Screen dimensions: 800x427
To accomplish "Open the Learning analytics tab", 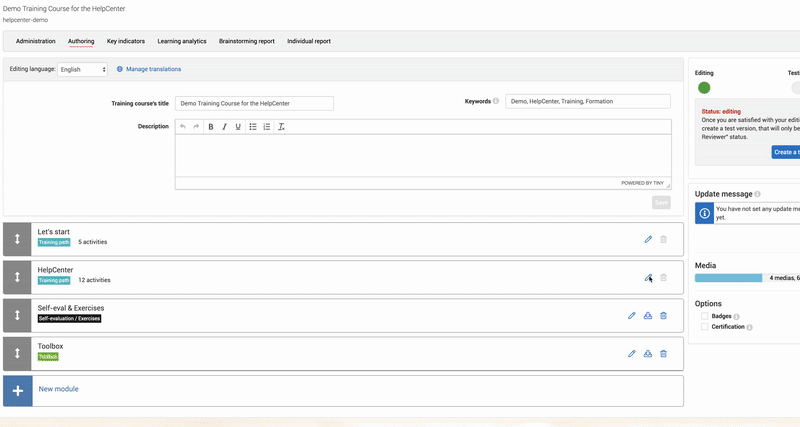I will (x=182, y=41).
